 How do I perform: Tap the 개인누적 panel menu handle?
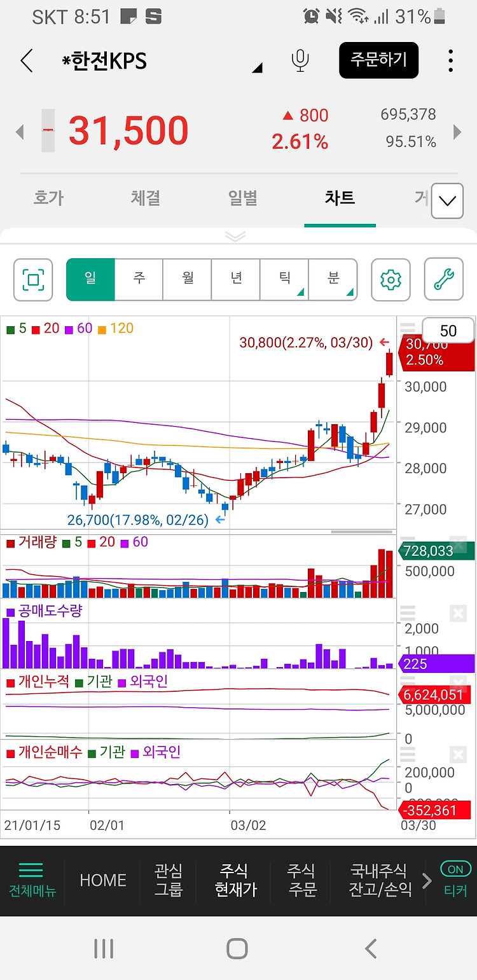pos(407,684)
